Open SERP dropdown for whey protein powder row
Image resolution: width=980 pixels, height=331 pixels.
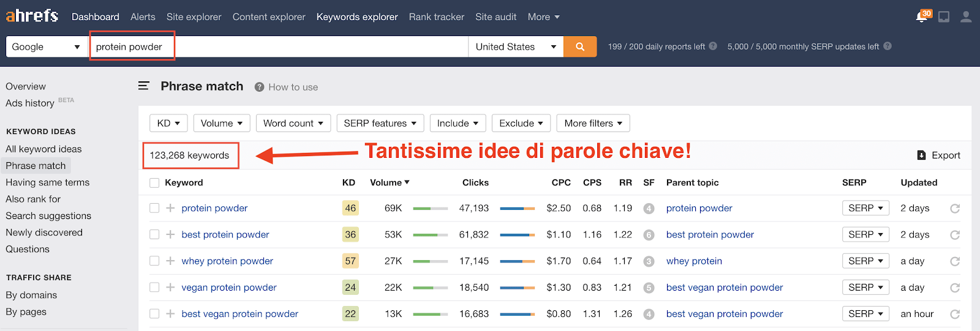pyautogui.click(x=865, y=261)
